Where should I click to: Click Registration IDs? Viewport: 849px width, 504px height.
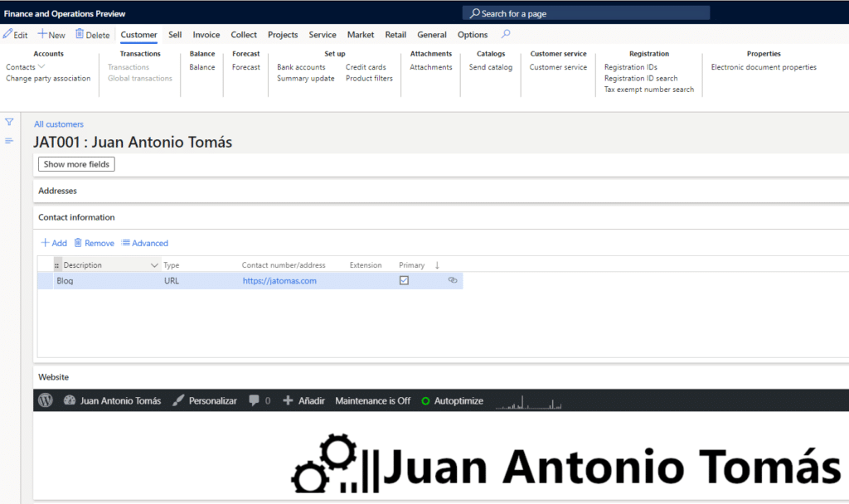pyautogui.click(x=630, y=67)
